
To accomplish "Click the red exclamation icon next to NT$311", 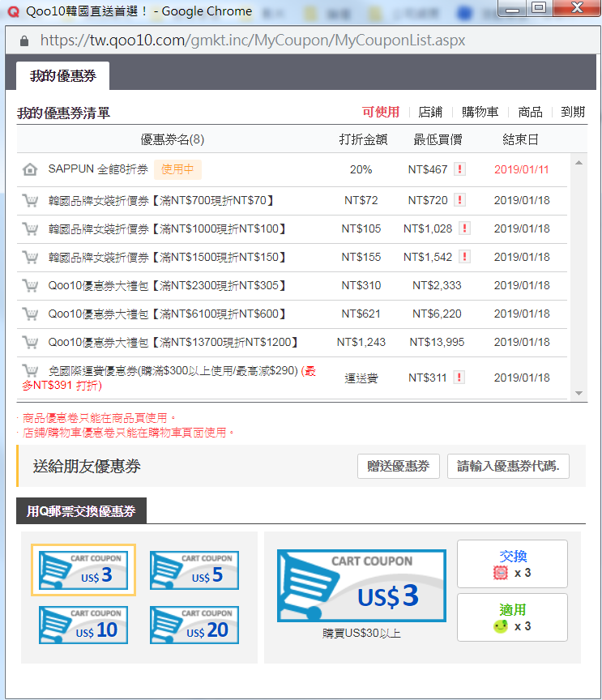I will 459,378.
